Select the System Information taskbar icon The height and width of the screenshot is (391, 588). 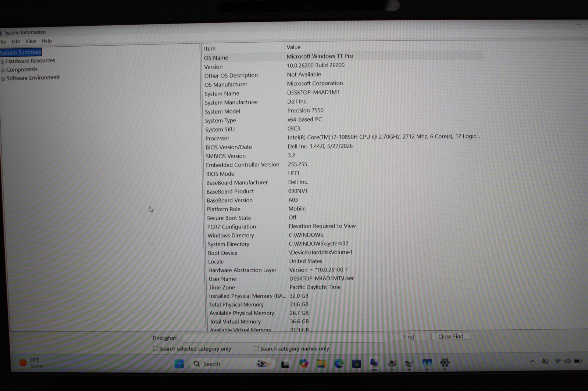[374, 363]
